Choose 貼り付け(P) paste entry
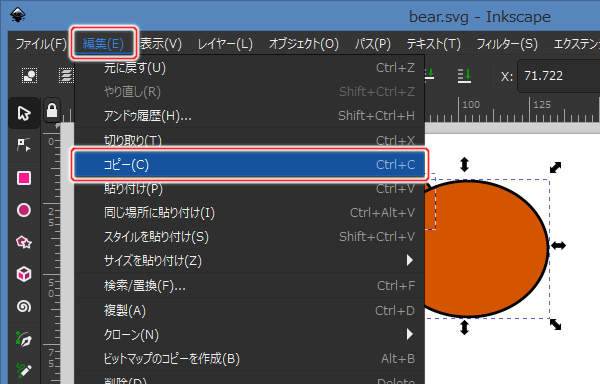Viewport: 600px width, 384px height. [x=249, y=189]
